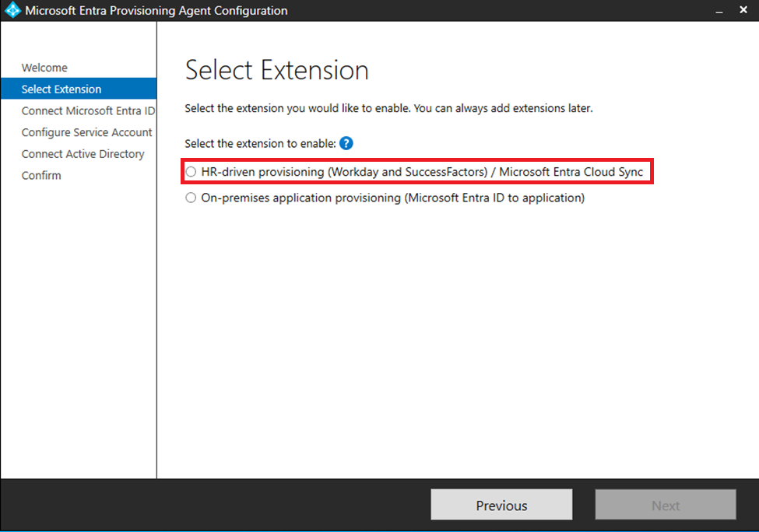Screen dimensions: 759x532
Task: Choose the On-premises application provisioning radio button
Action: (x=192, y=198)
